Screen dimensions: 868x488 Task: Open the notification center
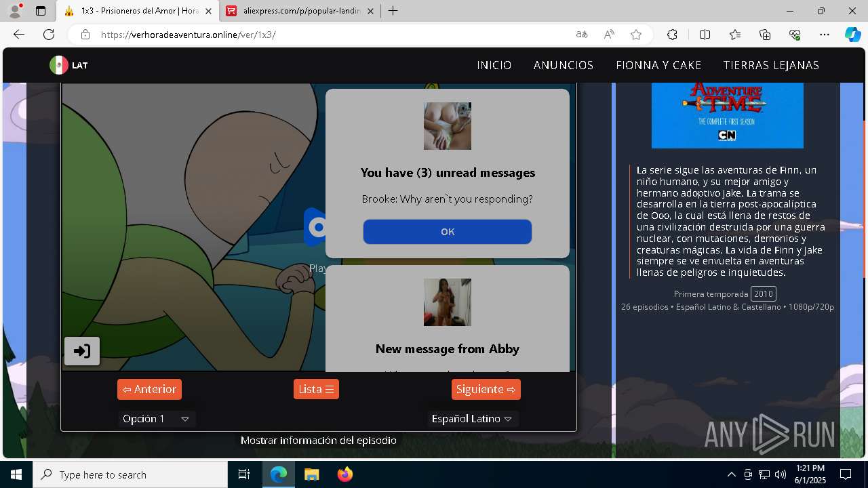pyautogui.click(x=846, y=474)
